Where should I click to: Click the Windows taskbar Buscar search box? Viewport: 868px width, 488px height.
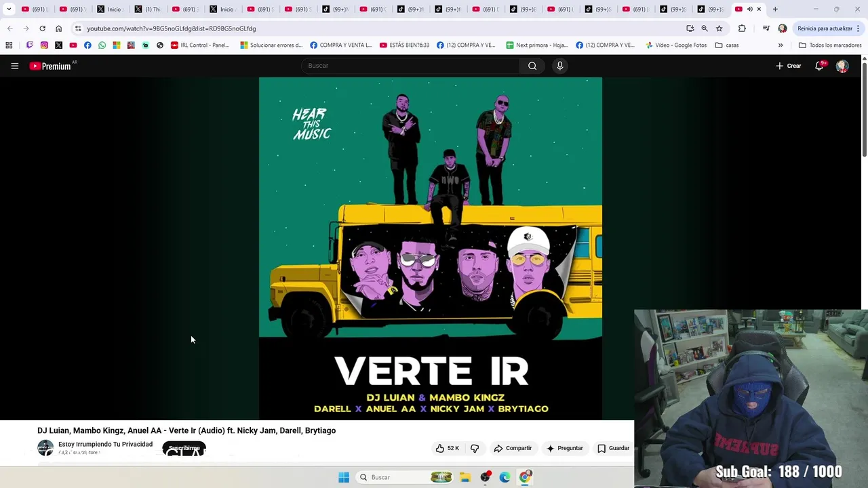pyautogui.click(x=404, y=477)
